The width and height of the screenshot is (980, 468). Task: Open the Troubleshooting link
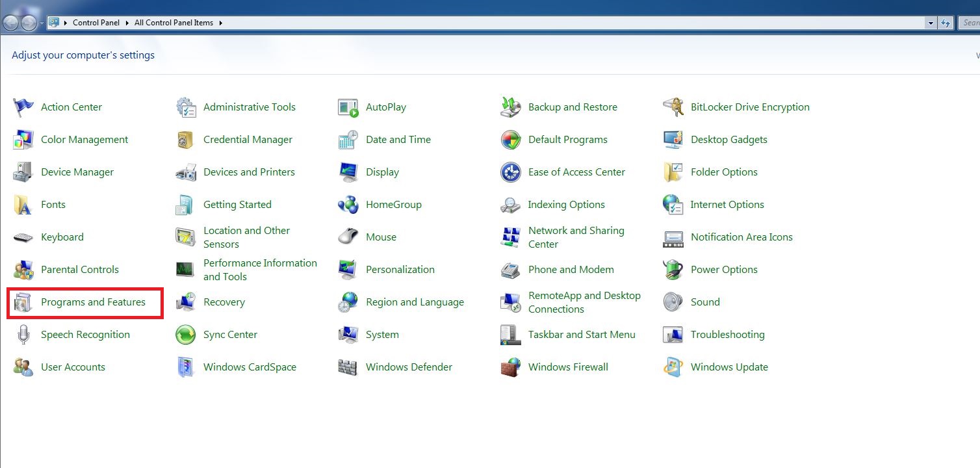point(727,335)
